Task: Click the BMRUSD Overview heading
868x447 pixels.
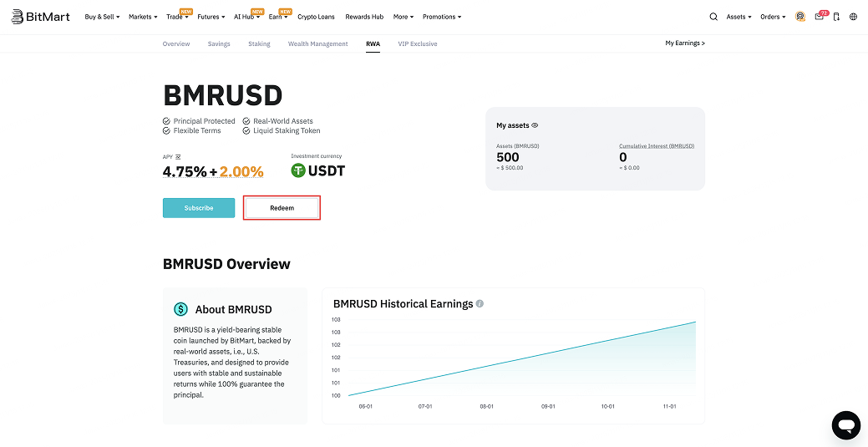Action: pos(226,264)
